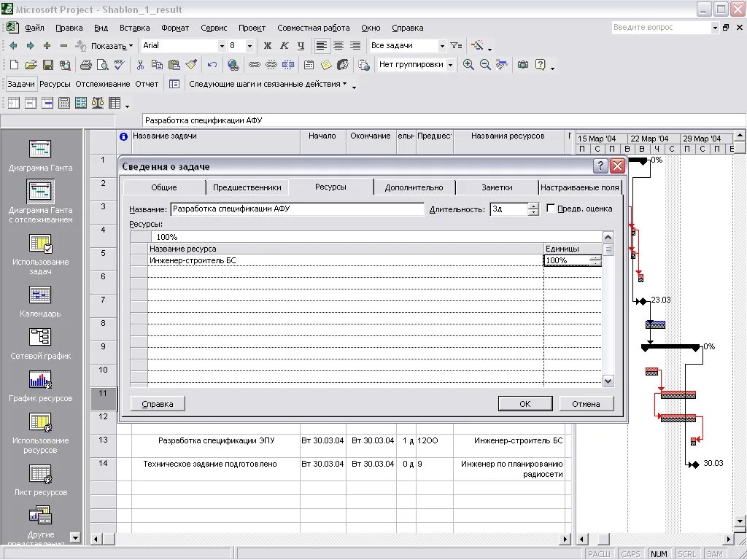Click the Print Preview icon
Image resolution: width=747 pixels, height=560 pixels.
tap(102, 65)
